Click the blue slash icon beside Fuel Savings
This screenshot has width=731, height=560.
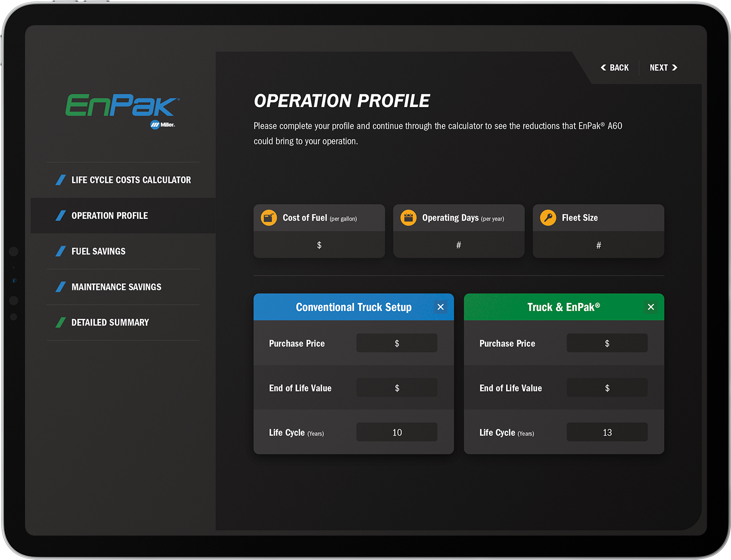click(x=61, y=251)
